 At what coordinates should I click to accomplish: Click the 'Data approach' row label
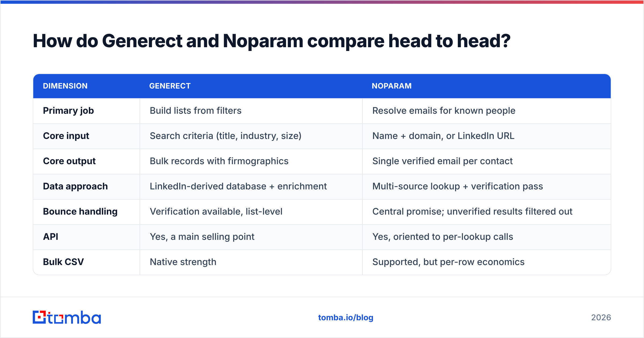click(x=75, y=186)
